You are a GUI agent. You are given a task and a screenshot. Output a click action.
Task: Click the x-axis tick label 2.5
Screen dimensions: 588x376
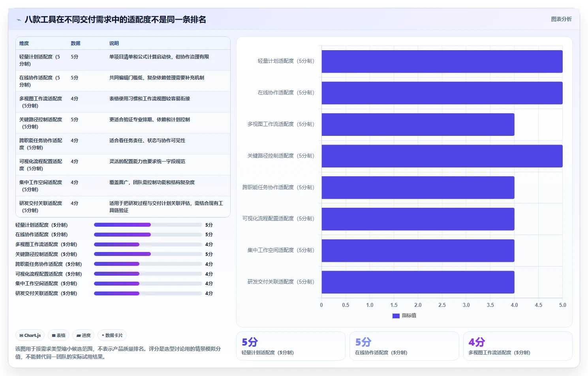(x=442, y=305)
